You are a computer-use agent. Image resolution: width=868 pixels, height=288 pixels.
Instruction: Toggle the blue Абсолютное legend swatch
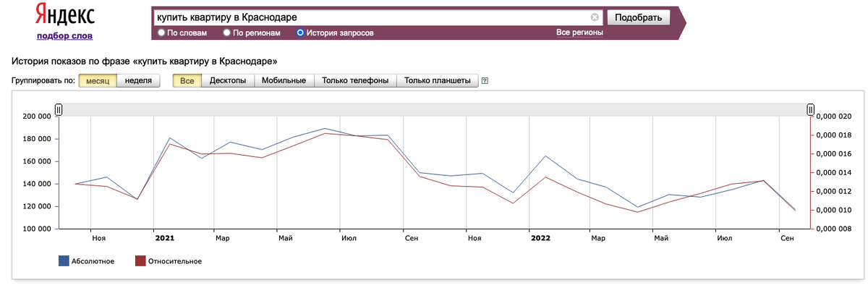[64, 261]
